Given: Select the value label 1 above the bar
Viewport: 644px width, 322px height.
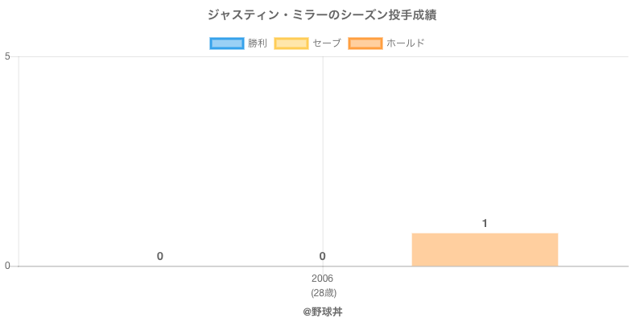Looking at the screenshot, I should click(485, 223).
